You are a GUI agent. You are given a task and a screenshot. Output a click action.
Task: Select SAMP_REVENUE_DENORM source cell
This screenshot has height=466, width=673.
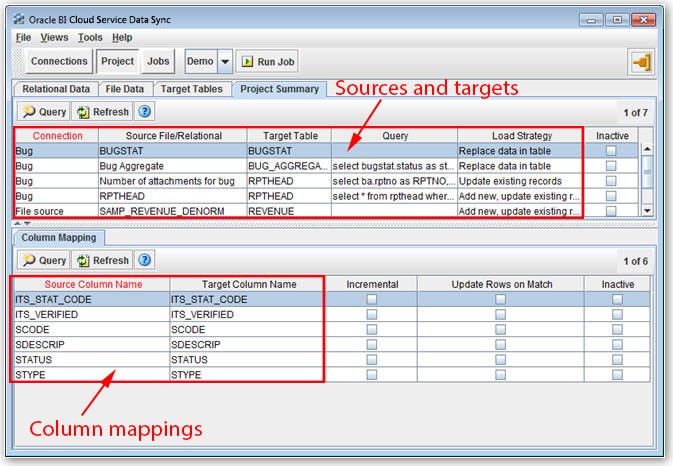click(x=173, y=211)
